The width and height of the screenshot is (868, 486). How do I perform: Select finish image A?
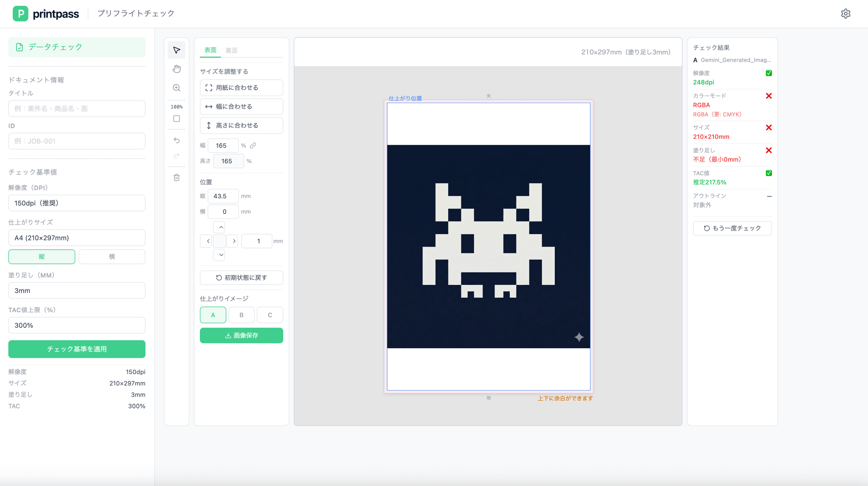213,315
